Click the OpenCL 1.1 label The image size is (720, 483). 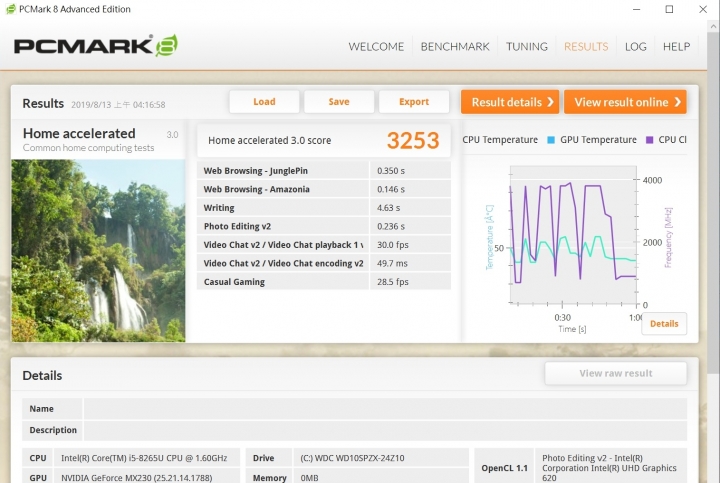[x=504, y=468]
